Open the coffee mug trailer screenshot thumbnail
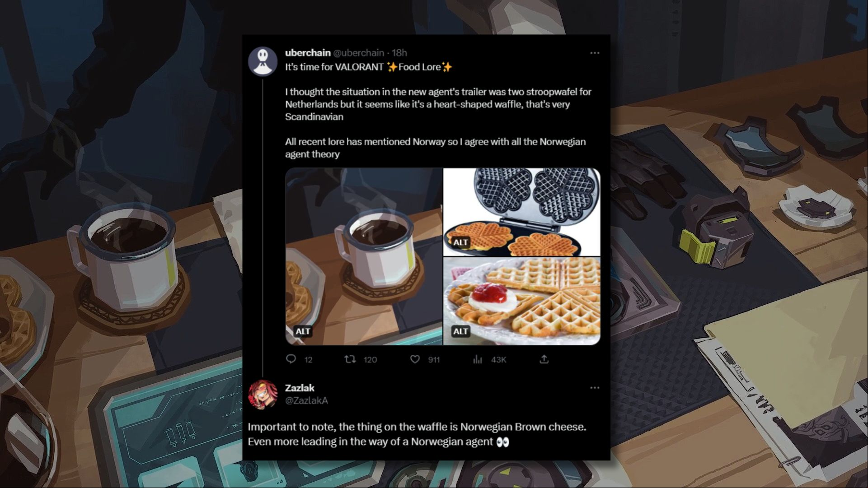Screen dimensions: 868x488 (x=364, y=256)
